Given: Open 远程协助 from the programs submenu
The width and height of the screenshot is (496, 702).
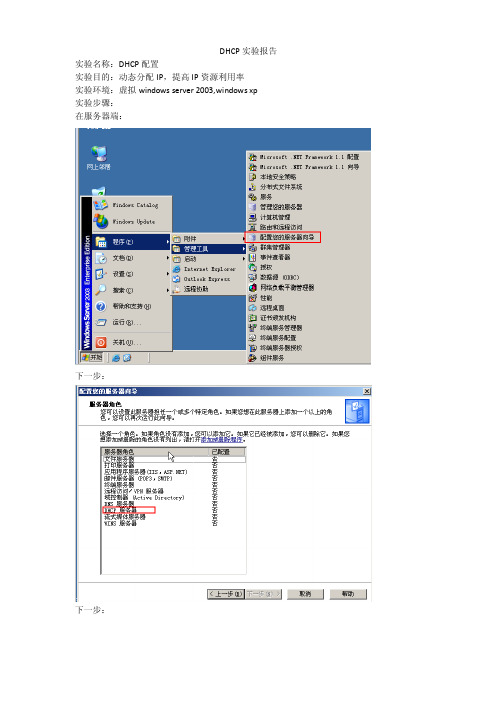Looking at the screenshot, I should 209,289.
